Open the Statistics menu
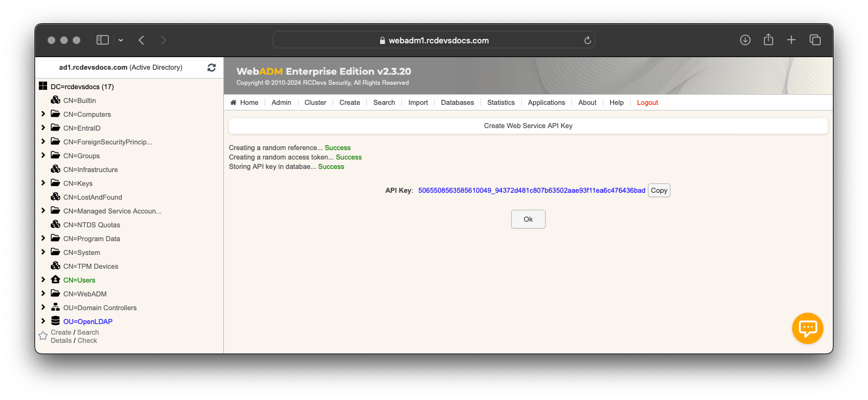Screen dimensions: 868x400 point(501,102)
